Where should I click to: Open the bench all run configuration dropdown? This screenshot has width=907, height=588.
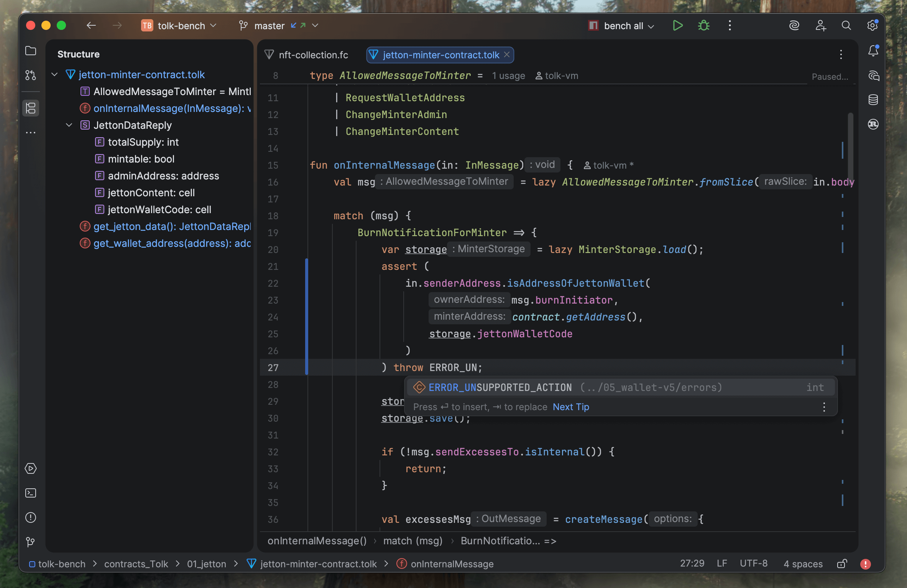623,26
